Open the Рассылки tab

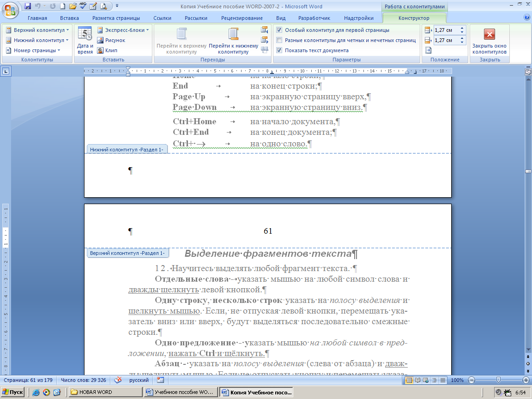click(196, 18)
